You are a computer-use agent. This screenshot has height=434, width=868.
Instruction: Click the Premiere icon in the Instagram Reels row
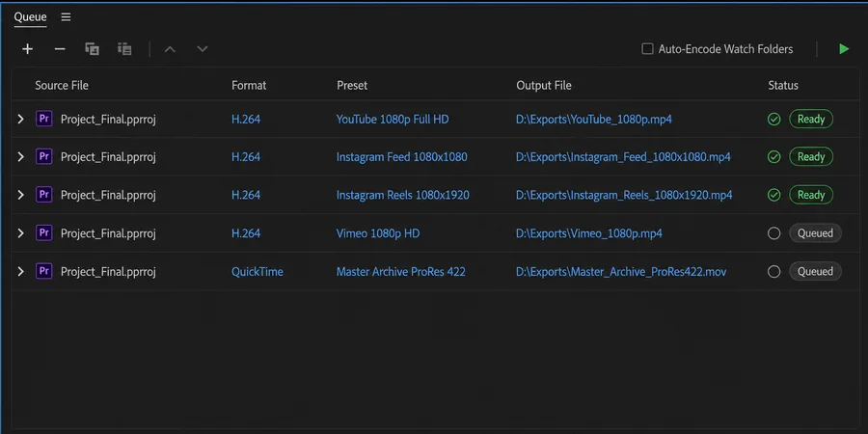[44, 195]
